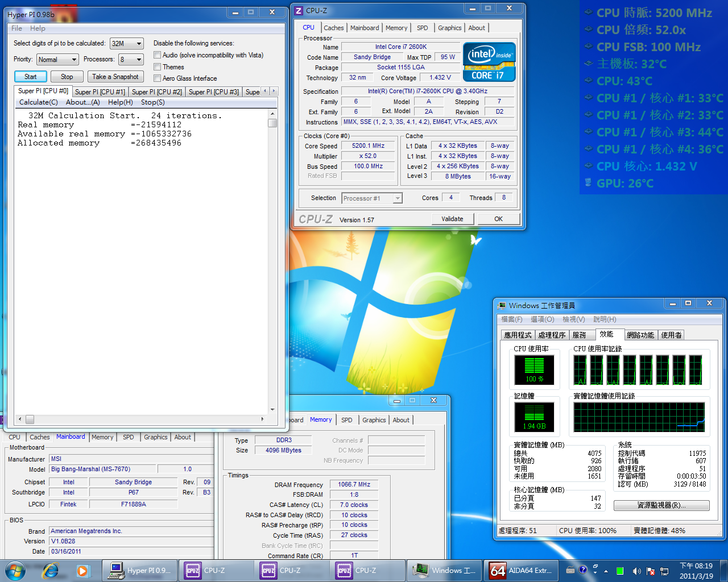Switch to Graphics tab in top CPU-Z
Screen dimensions: 728x582
[x=449, y=28]
